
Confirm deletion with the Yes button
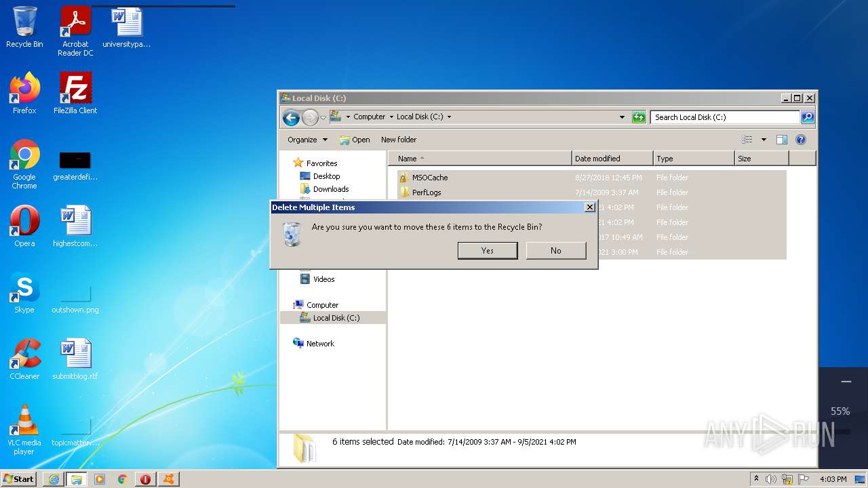(x=488, y=251)
